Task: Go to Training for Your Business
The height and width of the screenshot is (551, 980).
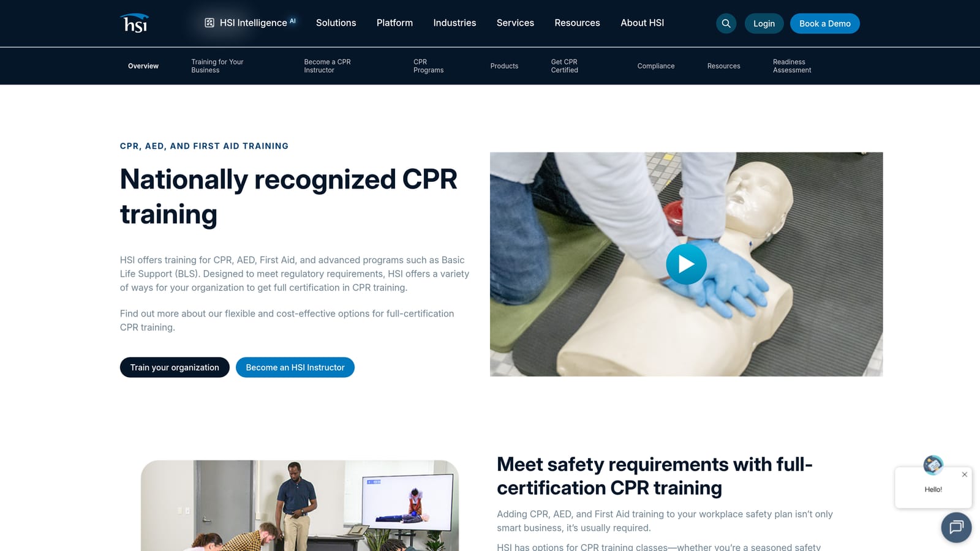Action: point(217,66)
